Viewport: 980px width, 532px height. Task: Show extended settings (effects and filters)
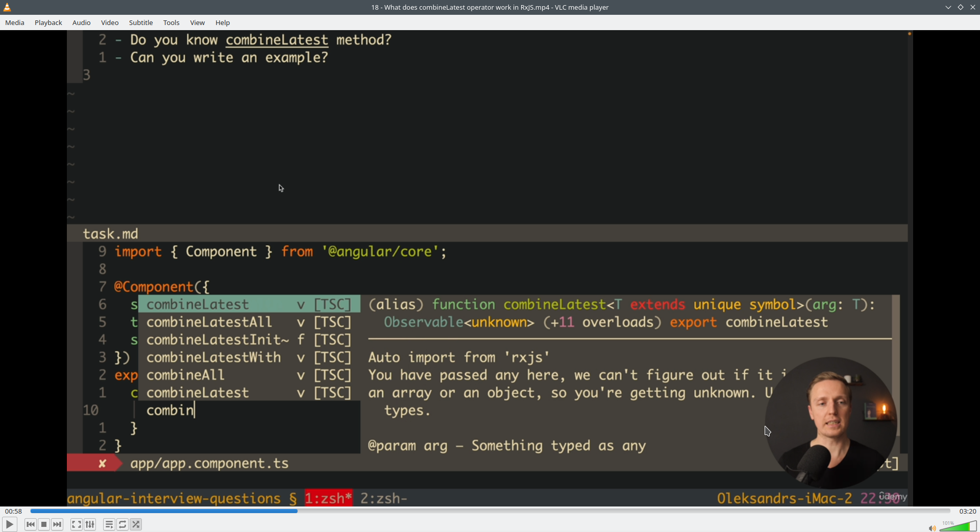point(90,524)
